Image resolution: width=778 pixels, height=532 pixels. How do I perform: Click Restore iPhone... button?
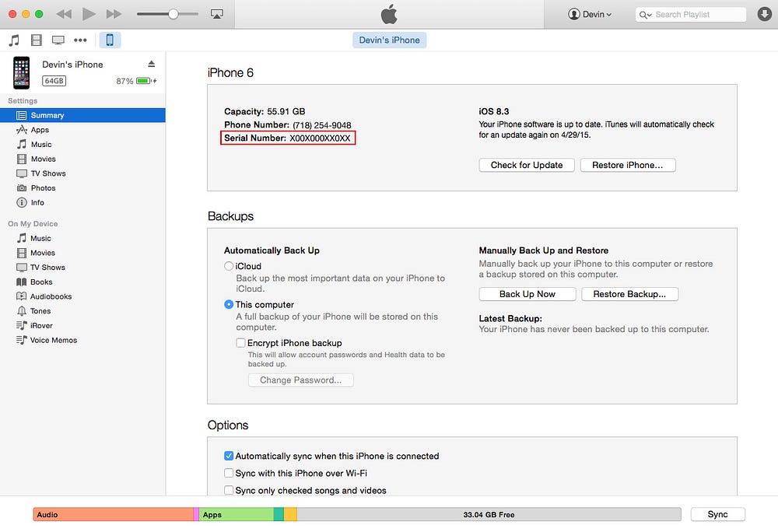[628, 165]
